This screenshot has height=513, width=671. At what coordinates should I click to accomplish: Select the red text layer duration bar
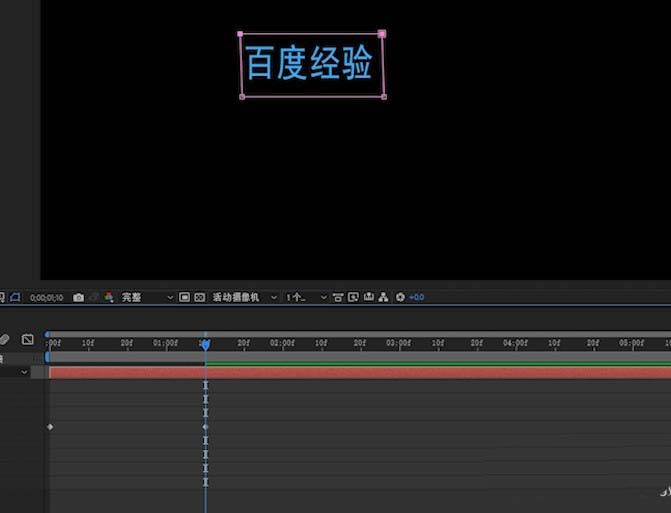tap(360, 373)
